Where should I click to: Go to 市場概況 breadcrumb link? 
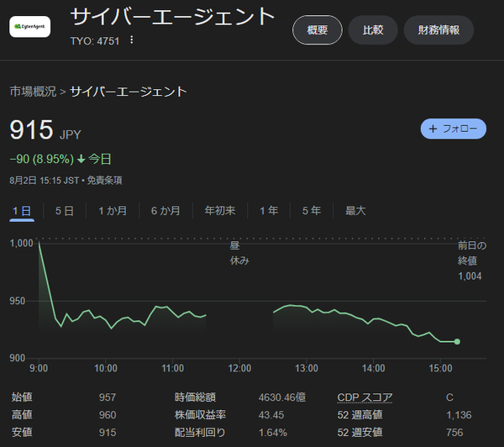(x=33, y=92)
